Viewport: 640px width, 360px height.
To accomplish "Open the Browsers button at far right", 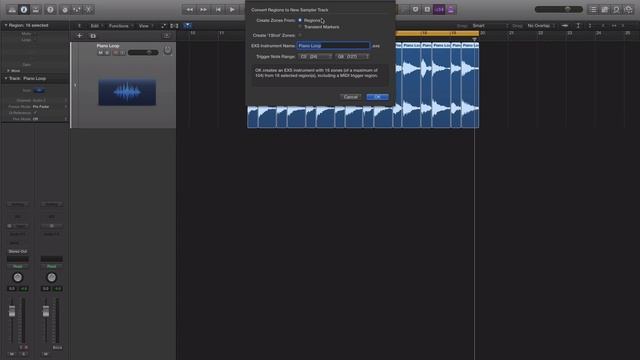I will pos(628,9).
